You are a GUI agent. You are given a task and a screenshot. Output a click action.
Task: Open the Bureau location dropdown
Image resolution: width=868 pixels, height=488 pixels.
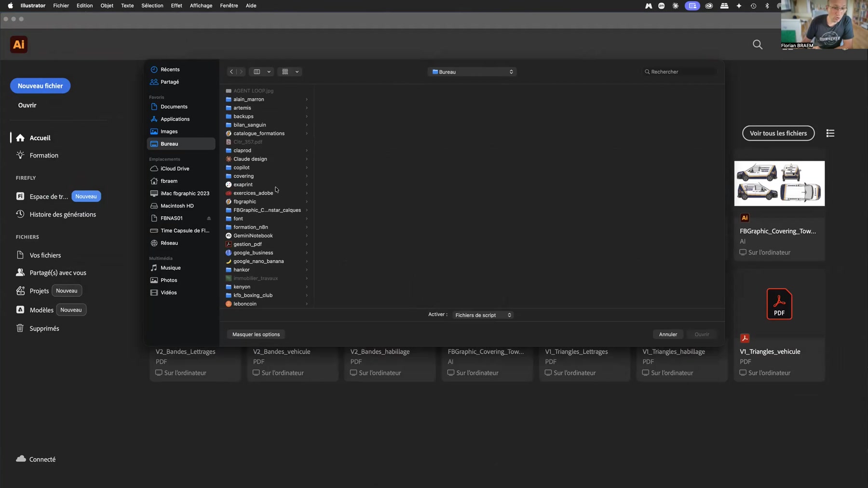[472, 72]
